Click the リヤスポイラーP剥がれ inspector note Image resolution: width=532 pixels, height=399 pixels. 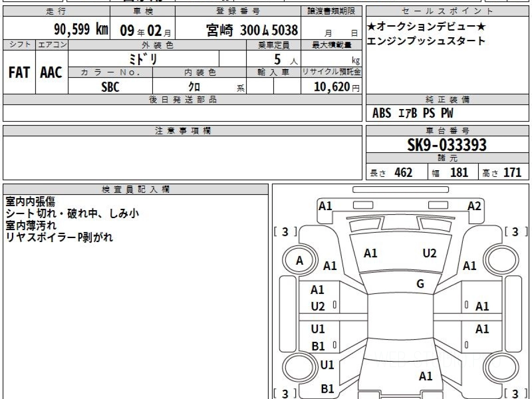pos(59,237)
